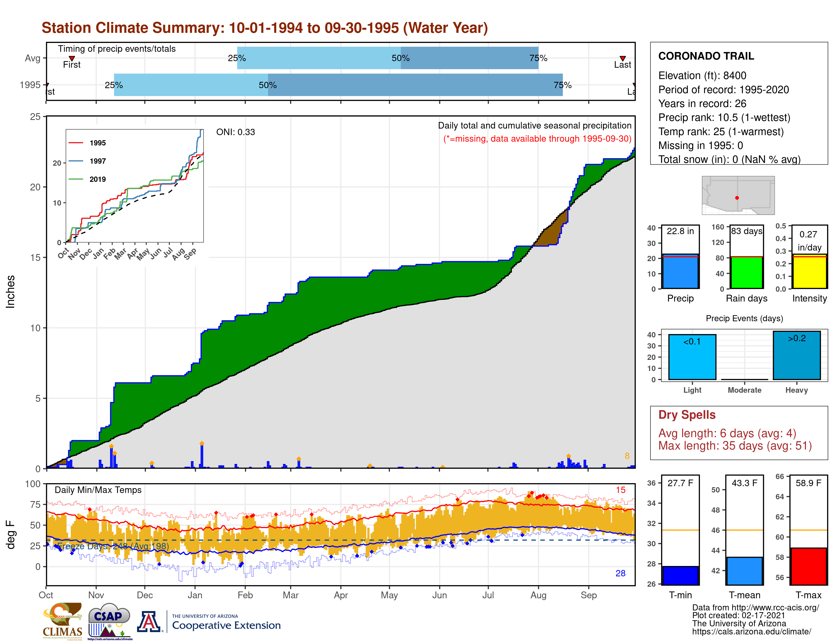Viewport: 834px width, 644px height.
Task: Click the CSAP cloud logo
Action: coord(110,622)
